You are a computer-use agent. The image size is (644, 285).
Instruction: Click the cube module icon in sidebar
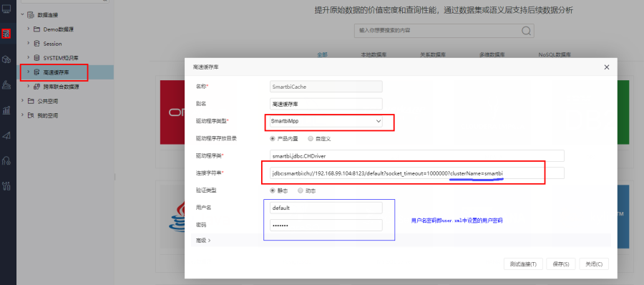6,59
